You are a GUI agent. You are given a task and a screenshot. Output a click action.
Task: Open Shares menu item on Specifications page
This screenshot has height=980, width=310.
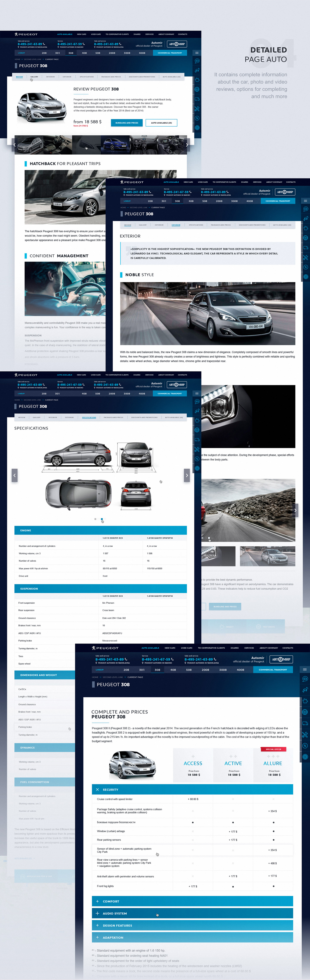click(x=137, y=375)
